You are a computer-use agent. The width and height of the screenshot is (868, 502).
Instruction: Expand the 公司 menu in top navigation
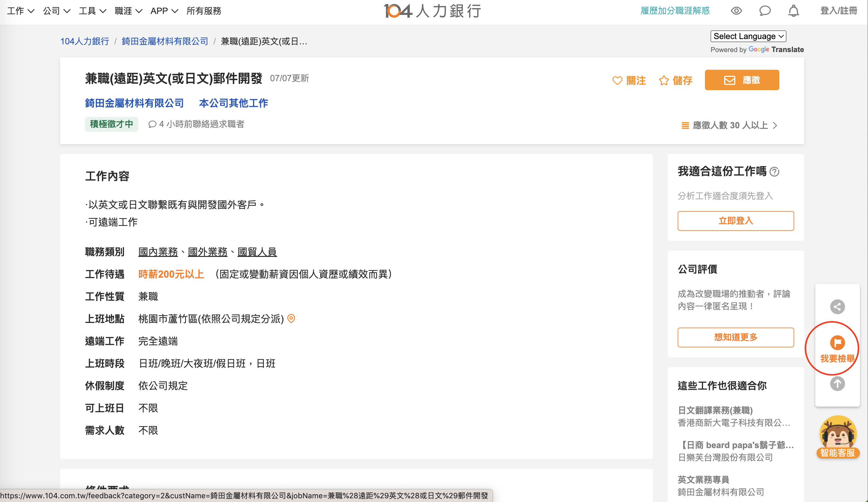56,11
